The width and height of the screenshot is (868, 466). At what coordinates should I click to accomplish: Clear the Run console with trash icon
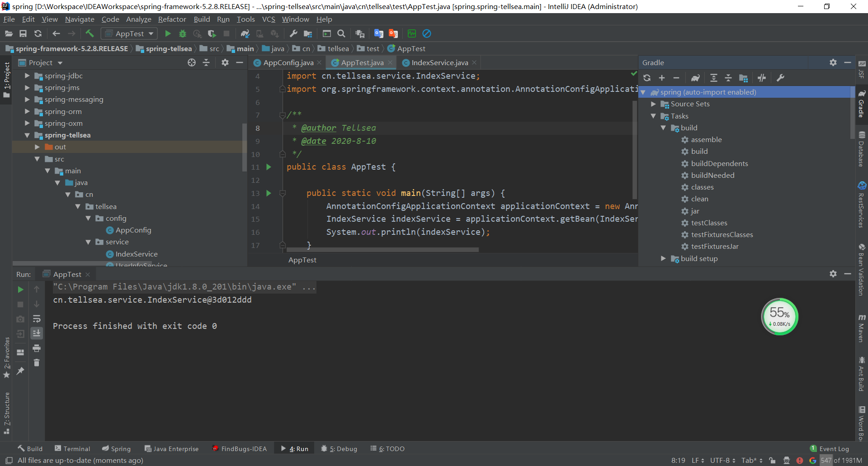(38, 362)
